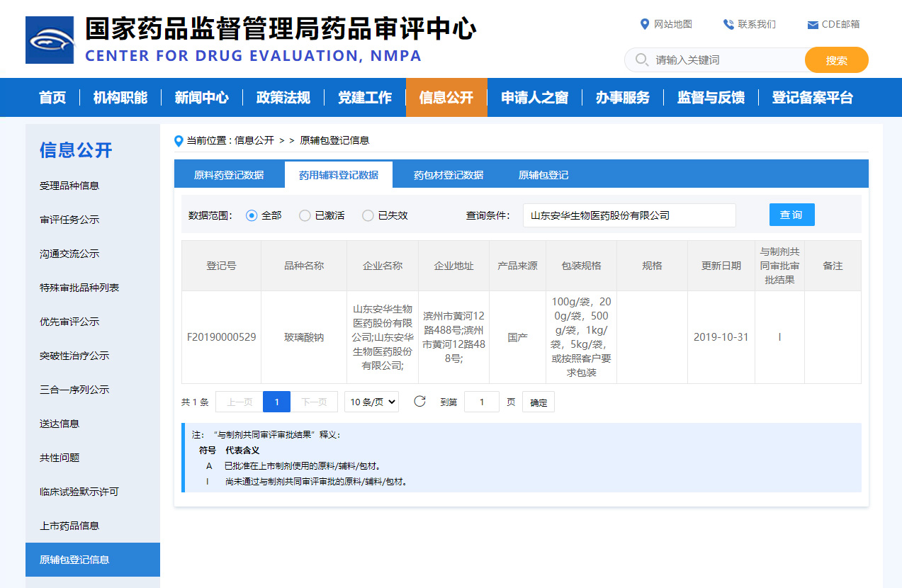This screenshot has width=902, height=588.
Task: Open 三合一序列公示 in sidebar
Action: click(x=74, y=390)
